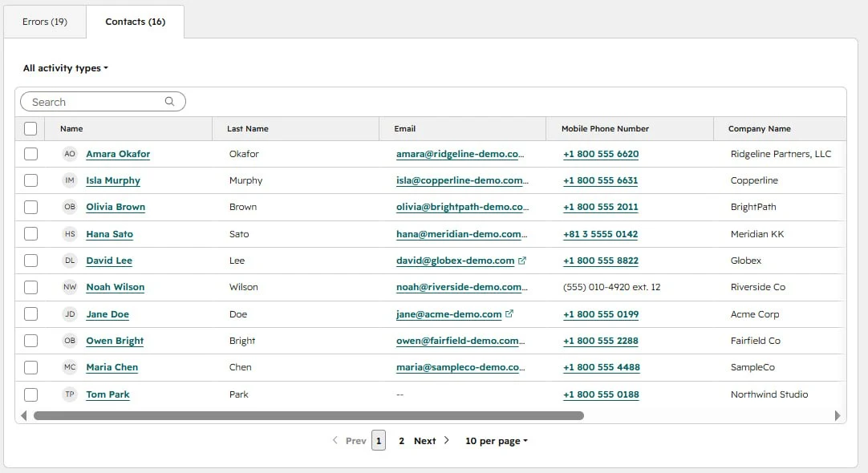This screenshot has width=868, height=473.
Task: Open external link icon beside david@globex-demo.com
Action: [x=522, y=260]
